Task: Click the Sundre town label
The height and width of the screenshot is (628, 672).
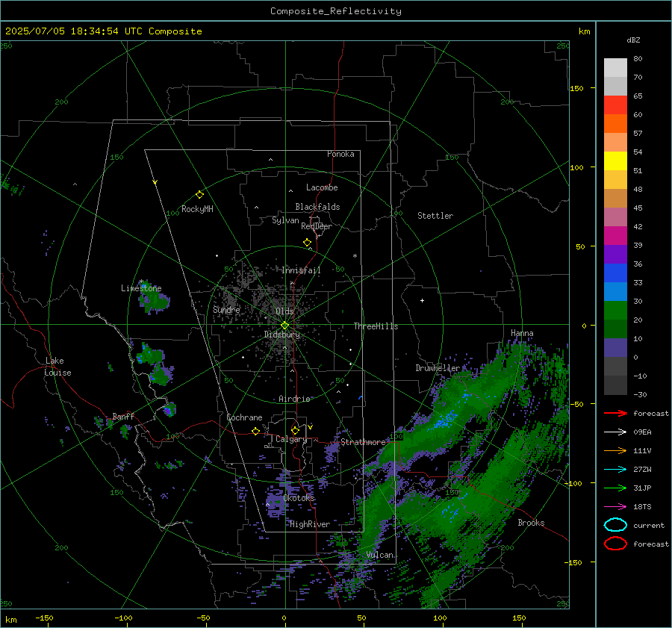Action: coord(226,309)
